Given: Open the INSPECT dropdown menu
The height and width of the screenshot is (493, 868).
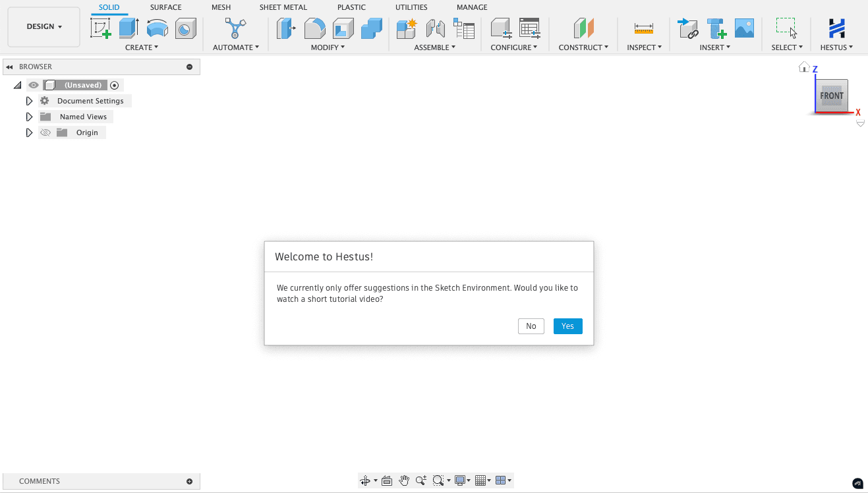Looking at the screenshot, I should tap(644, 47).
